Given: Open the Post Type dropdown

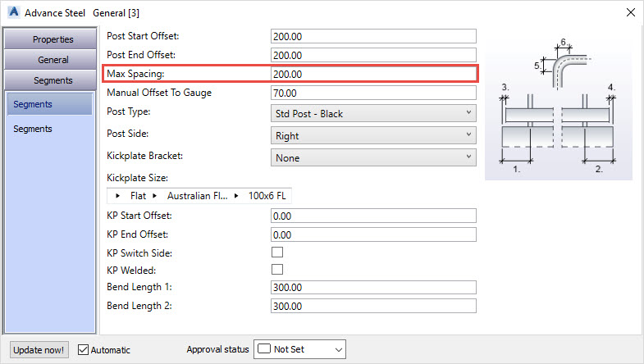Looking at the screenshot, I should click(x=373, y=113).
